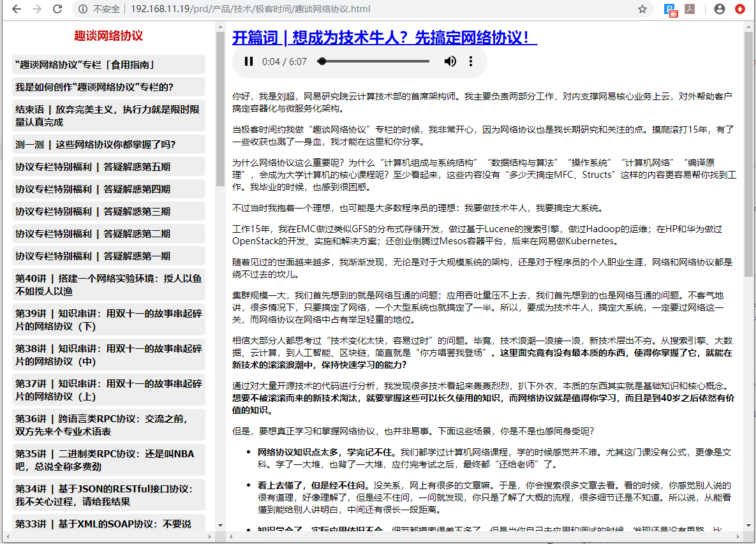Screen dimensions: 756x544
Task: Open the browser profile account icon
Action: (x=720, y=9)
